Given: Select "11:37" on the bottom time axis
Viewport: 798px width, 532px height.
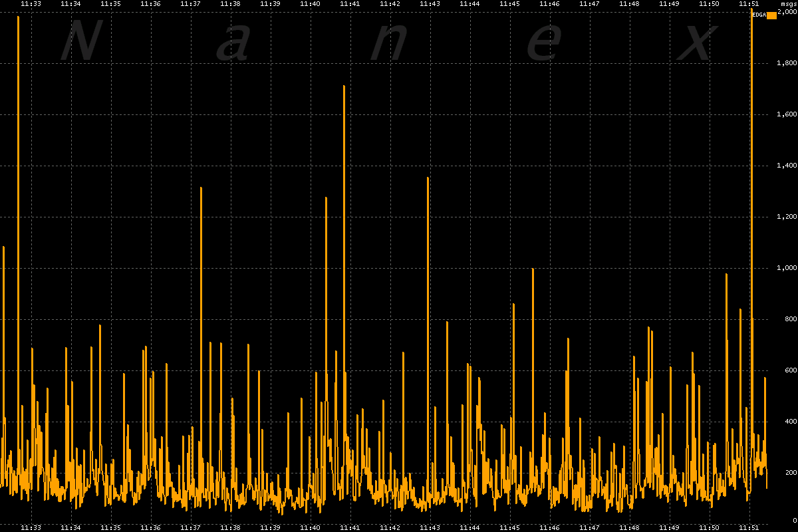Looking at the screenshot, I should coord(191,527).
